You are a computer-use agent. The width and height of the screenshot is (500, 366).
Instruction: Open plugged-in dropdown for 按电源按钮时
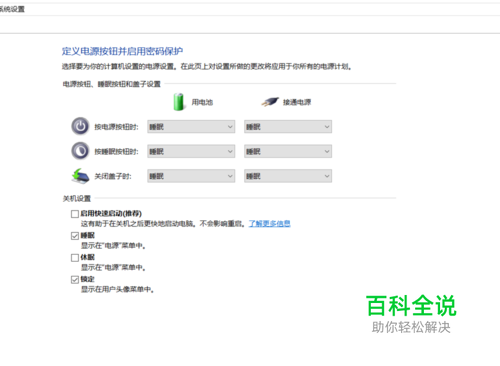[x=288, y=127]
